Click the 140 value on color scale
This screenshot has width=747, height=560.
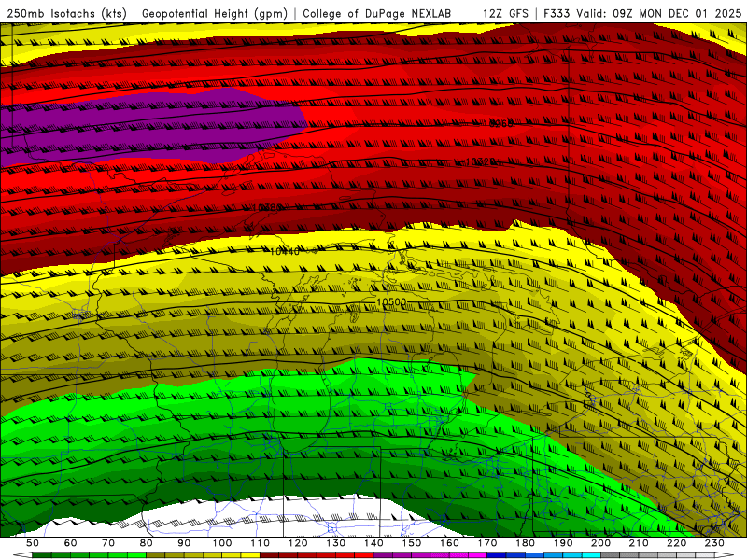[373, 543]
